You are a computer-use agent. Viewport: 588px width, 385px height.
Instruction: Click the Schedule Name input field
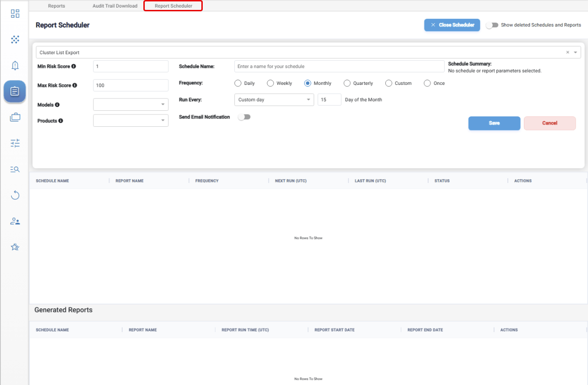click(340, 66)
